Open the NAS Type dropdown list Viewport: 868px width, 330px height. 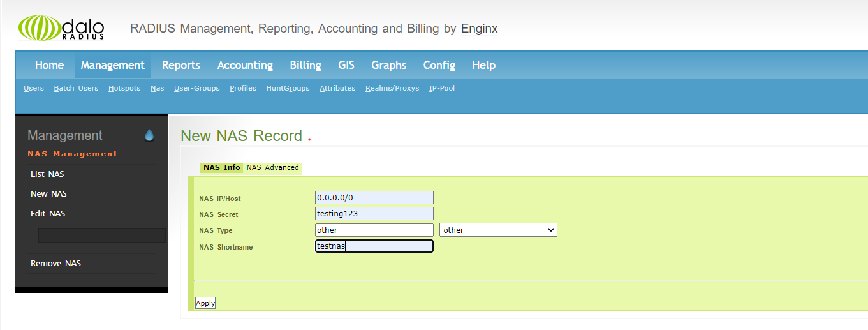[x=497, y=230]
